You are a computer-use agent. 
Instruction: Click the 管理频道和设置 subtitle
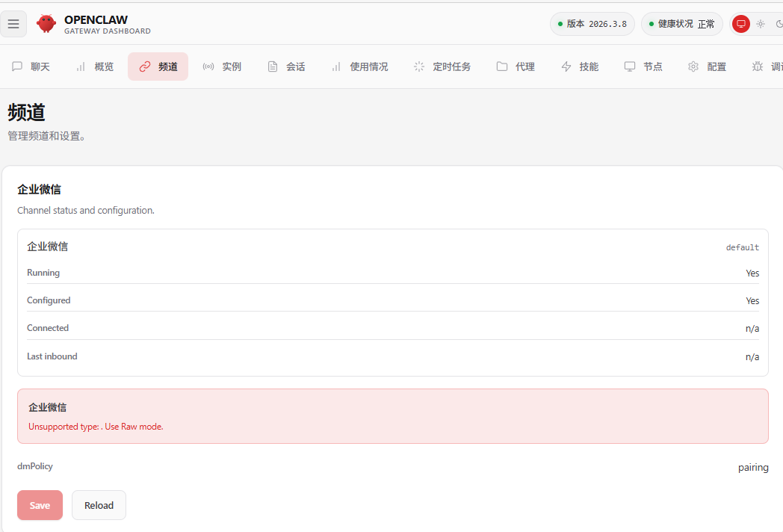pyautogui.click(x=46, y=136)
